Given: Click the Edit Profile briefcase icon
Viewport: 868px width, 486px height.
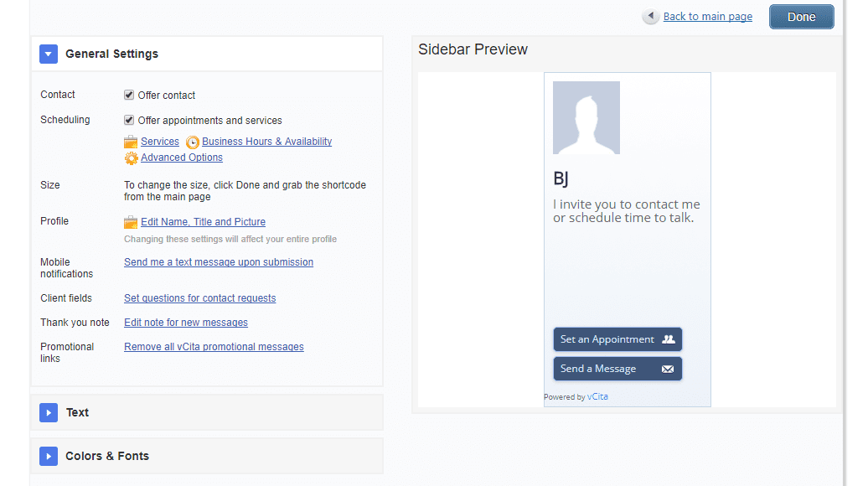Looking at the screenshot, I should point(131,223).
